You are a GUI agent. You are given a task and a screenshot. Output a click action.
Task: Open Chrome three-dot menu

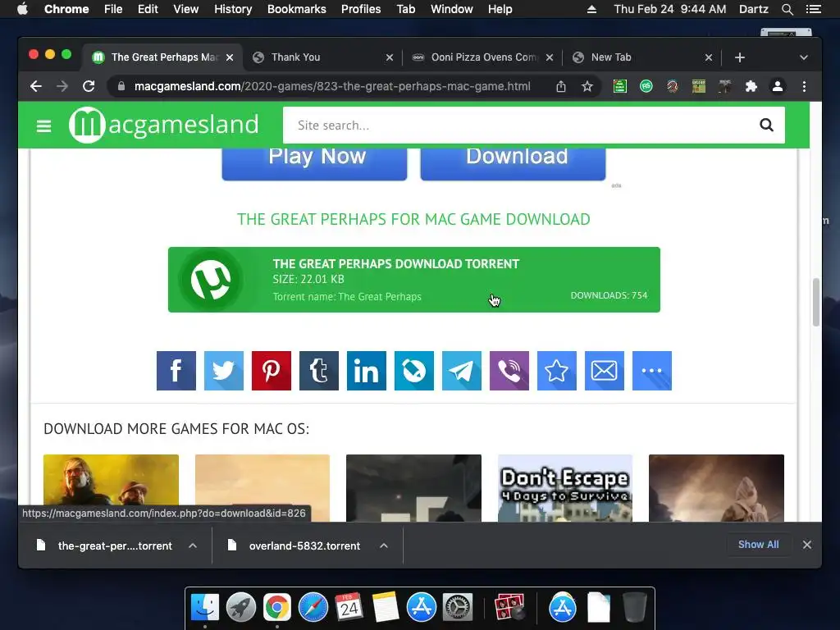click(x=804, y=86)
